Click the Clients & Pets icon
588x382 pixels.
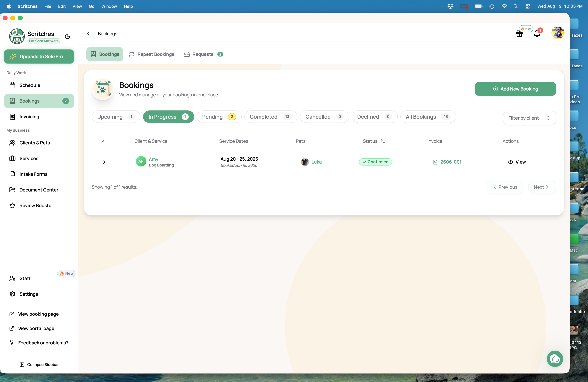click(12, 143)
